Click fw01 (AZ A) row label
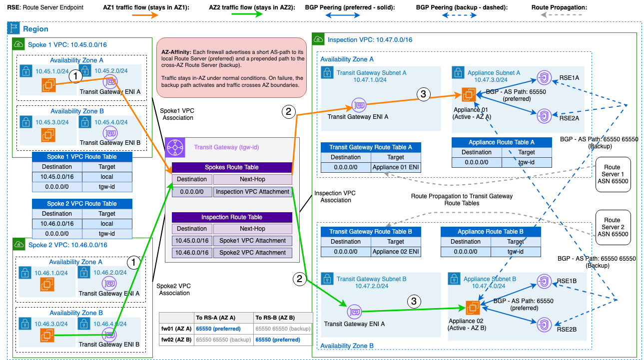This screenshot has height=360, width=644. click(176, 329)
